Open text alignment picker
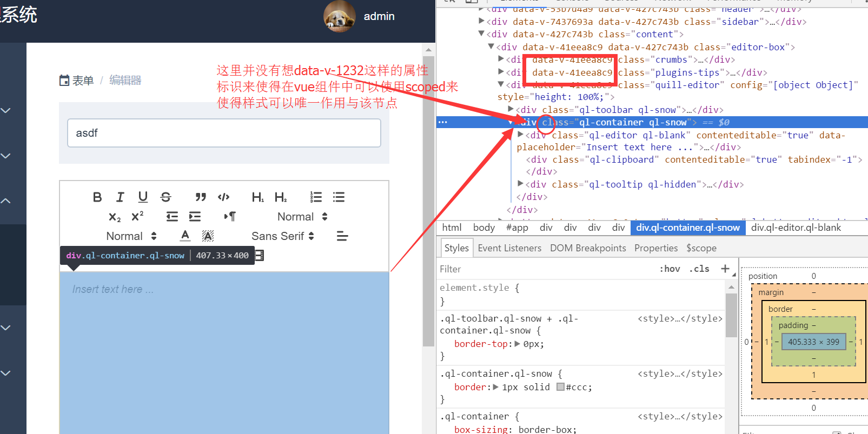 (x=342, y=236)
